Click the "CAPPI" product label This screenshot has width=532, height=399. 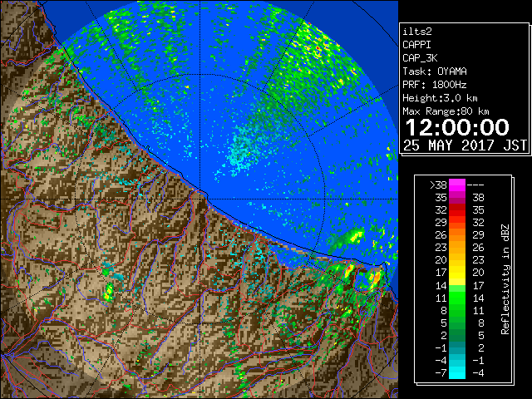pyautogui.click(x=416, y=45)
